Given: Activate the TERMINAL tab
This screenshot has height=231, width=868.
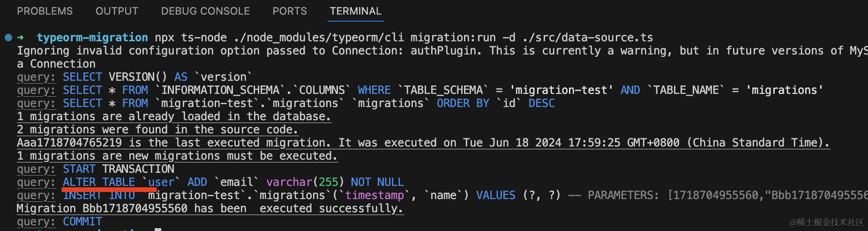Looking at the screenshot, I should pos(356,11).
